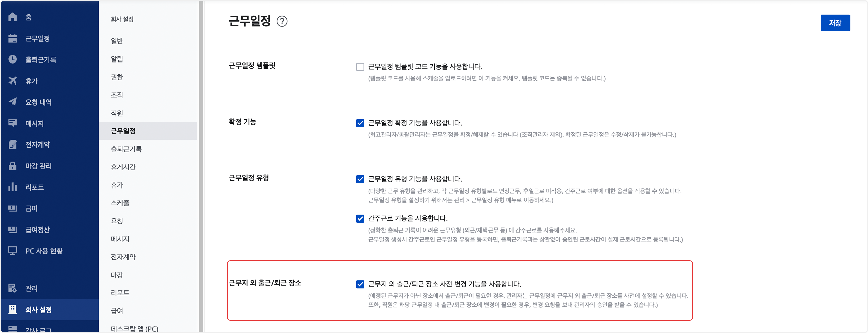Open 요청 내역 paper-plane icon

[x=13, y=102]
